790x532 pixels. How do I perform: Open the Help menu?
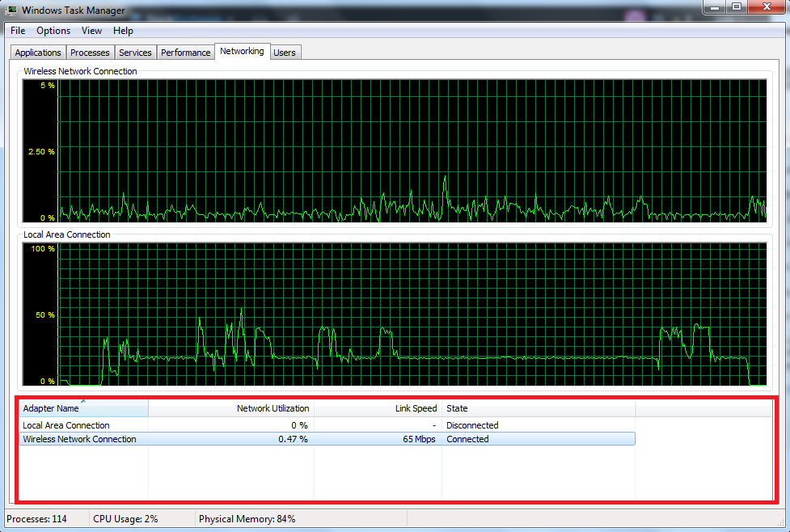123,31
